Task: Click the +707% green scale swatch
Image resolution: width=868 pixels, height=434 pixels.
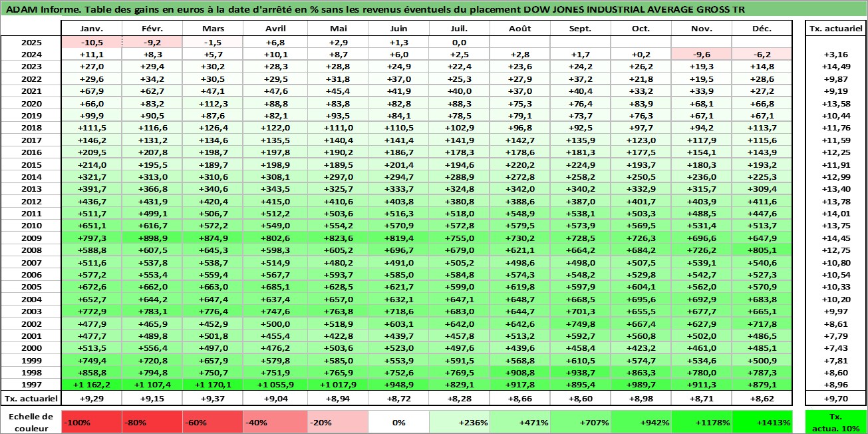Action: tap(581, 422)
